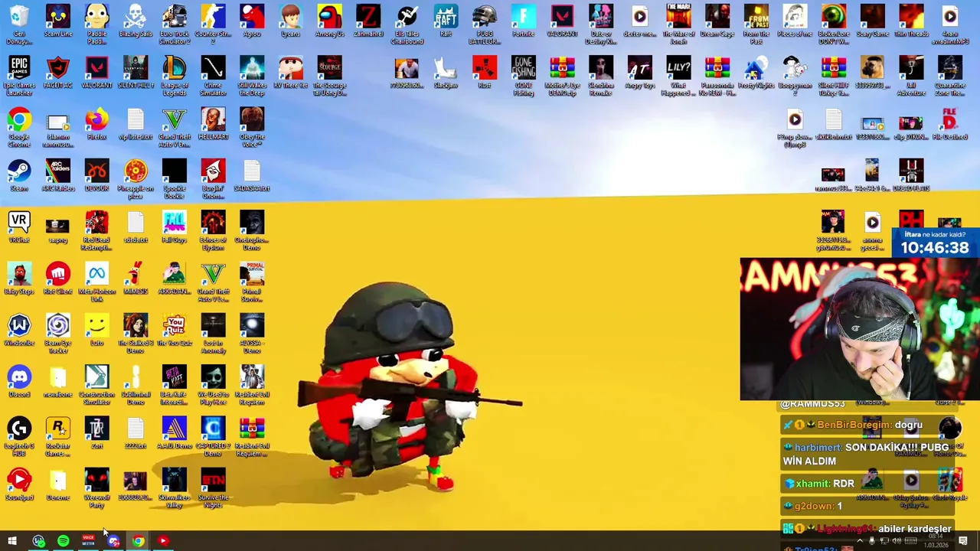Select harbimert's PUBG chat message
Screen dimensions: 980x551
tap(866, 454)
